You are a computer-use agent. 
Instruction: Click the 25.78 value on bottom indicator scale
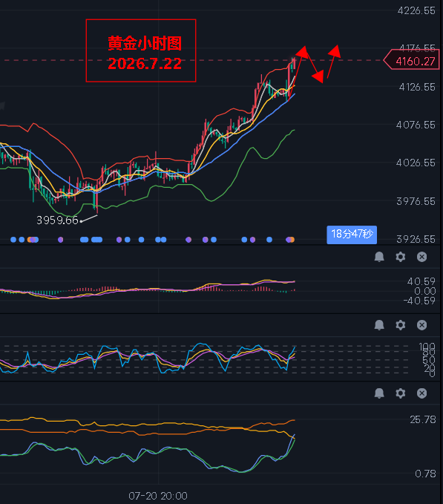pos(423,419)
